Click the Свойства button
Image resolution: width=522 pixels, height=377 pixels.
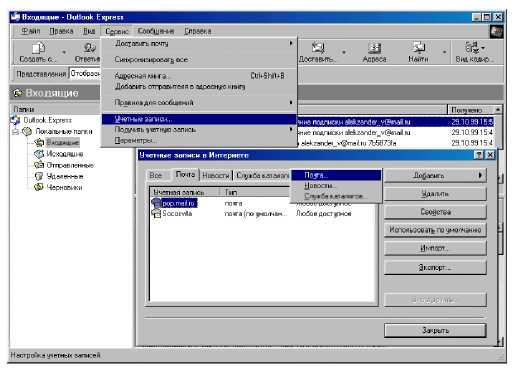[x=435, y=212]
